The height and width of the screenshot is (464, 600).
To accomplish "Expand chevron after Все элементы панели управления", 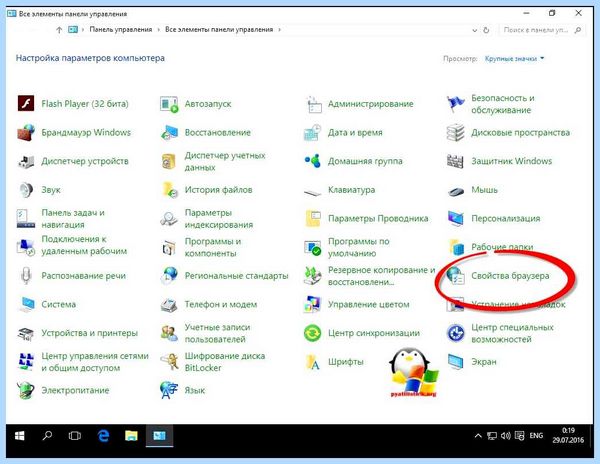I will [x=280, y=29].
